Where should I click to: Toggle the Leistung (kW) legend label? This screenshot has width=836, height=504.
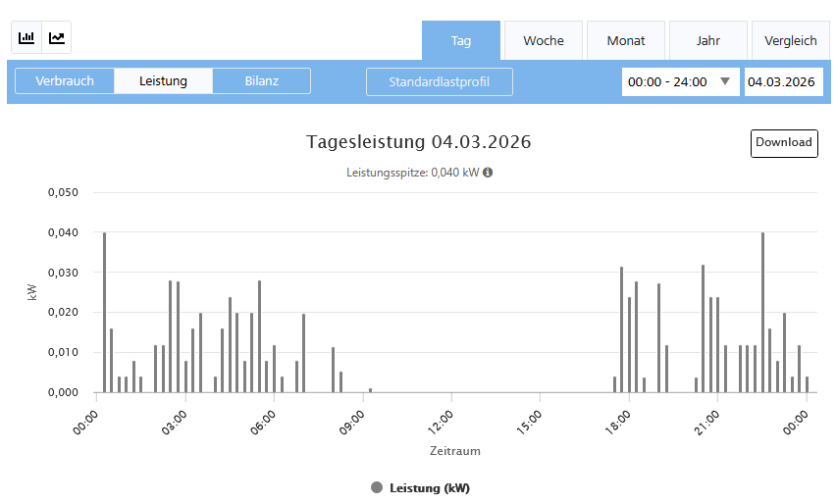[430, 488]
